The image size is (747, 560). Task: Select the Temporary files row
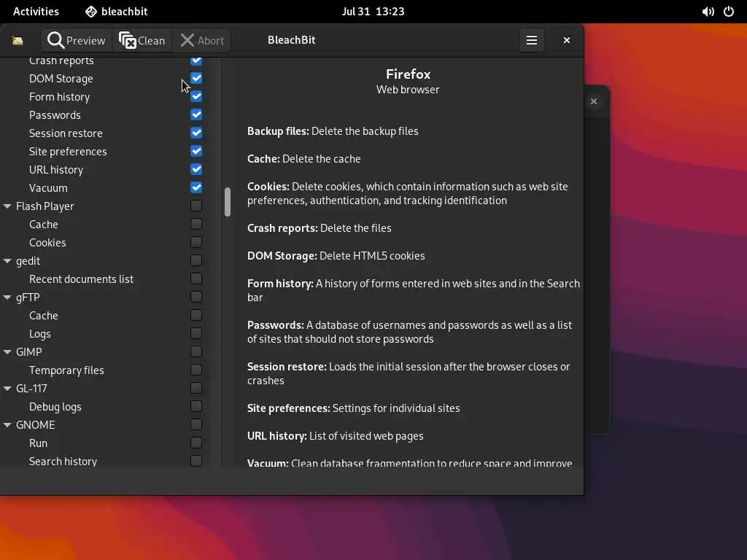click(x=105, y=370)
